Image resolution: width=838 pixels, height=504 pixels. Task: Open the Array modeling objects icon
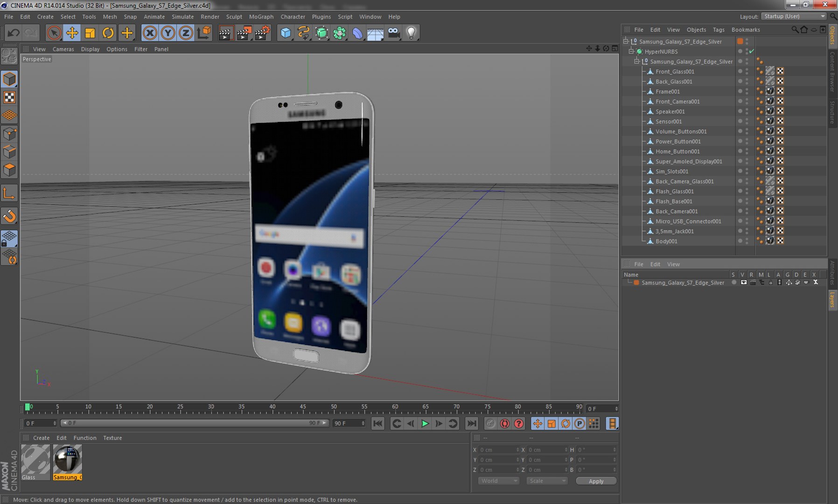[x=340, y=33]
